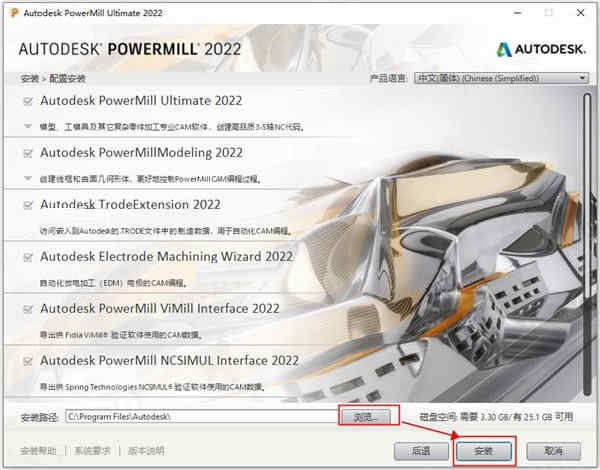Open the 安装帮助 installation help link

point(38,451)
